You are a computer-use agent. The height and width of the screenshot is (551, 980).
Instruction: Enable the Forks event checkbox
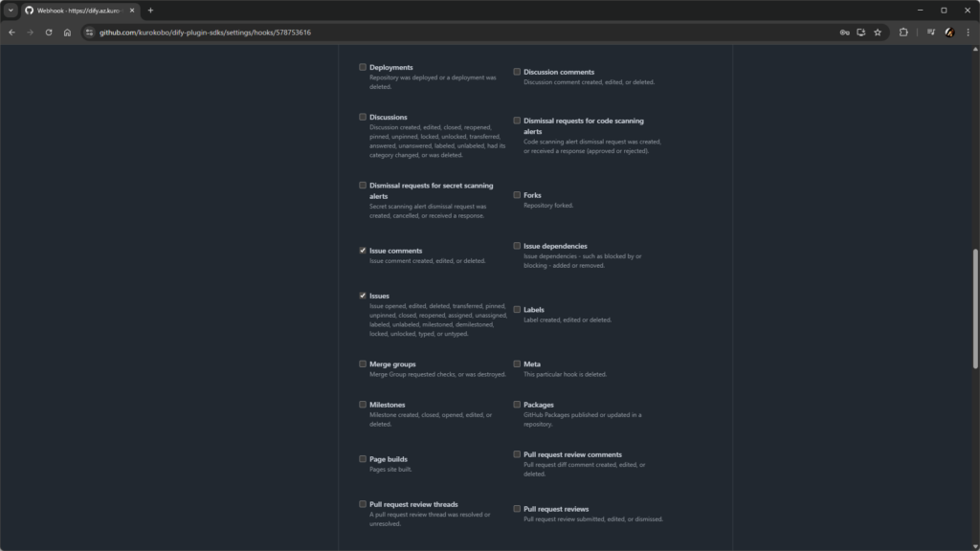517,195
